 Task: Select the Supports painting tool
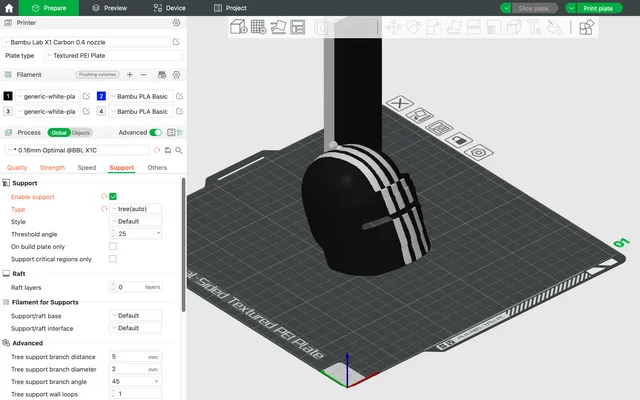tap(493, 27)
